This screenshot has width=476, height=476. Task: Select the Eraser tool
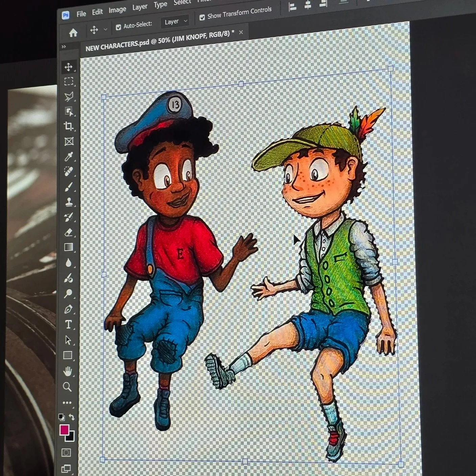[69, 232]
